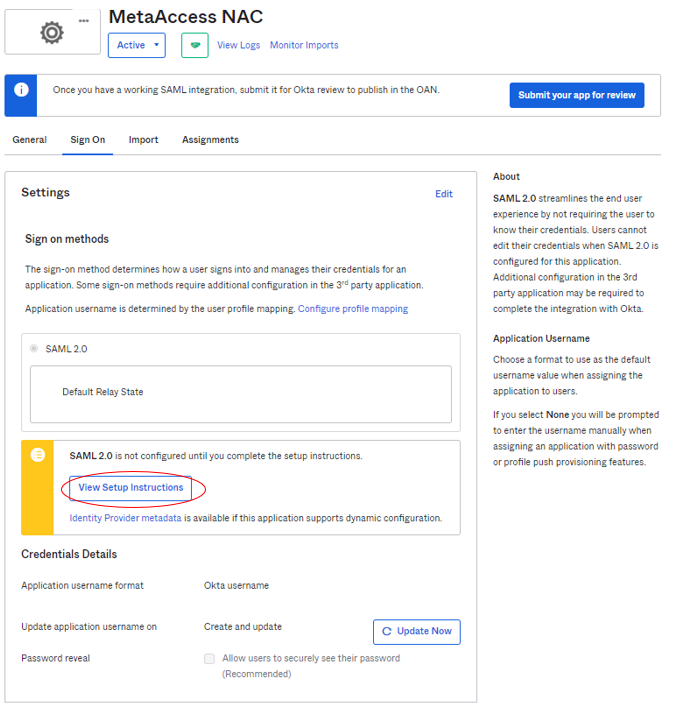Click the Credentials Details heading
Image resolution: width=680 pixels, height=722 pixels.
(69, 554)
